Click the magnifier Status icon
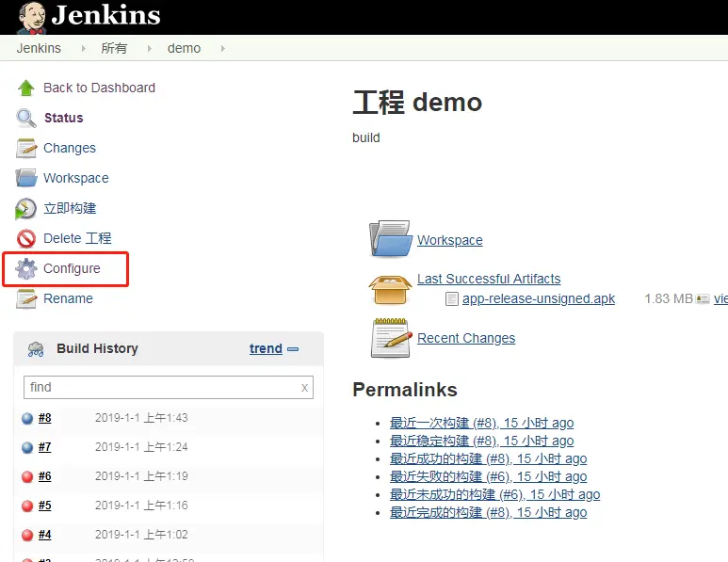Screen dimensions: 728x562 (26, 118)
